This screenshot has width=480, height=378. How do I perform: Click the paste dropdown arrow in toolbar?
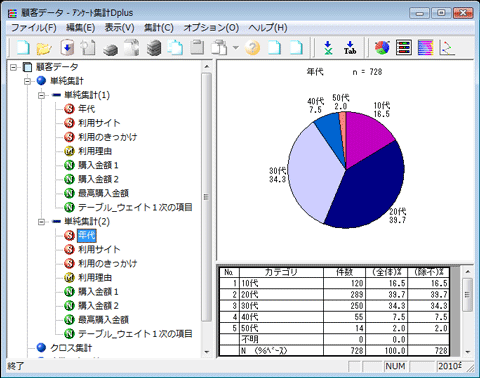coord(236,48)
